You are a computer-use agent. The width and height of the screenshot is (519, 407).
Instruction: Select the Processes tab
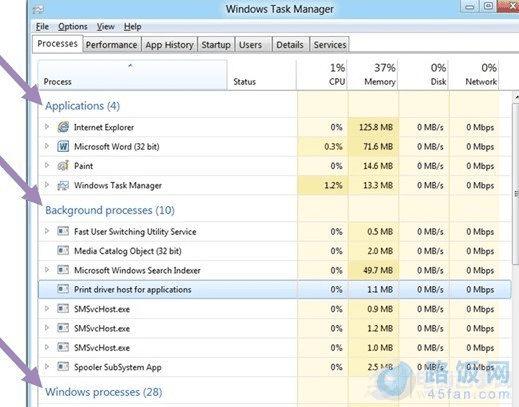pyautogui.click(x=57, y=44)
